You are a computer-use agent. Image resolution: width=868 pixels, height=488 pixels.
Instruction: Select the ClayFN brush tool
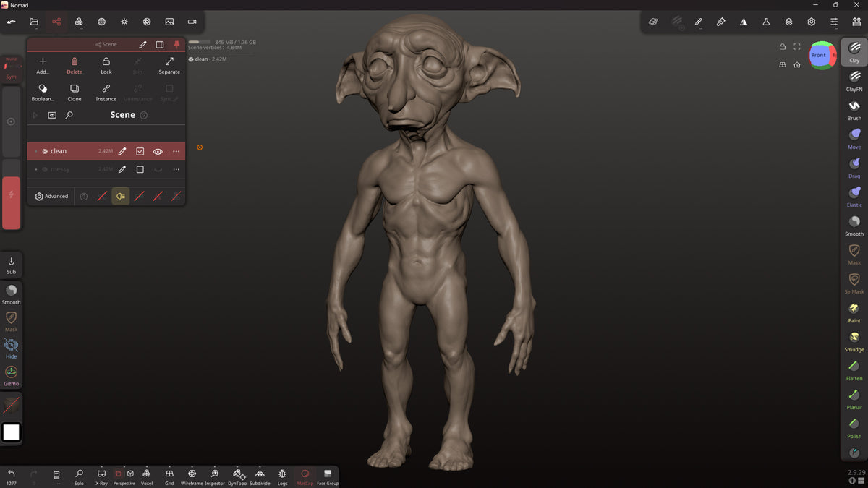[854, 81]
